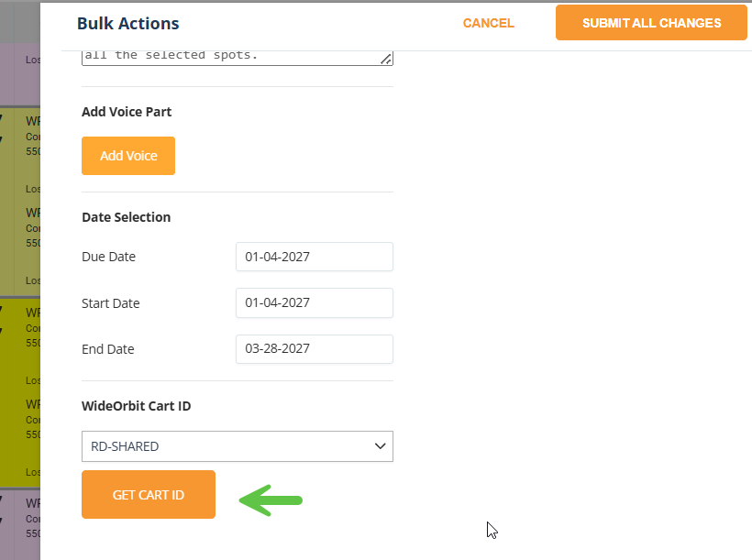Cancel the Bulk Actions panel
The image size is (752, 560).
click(488, 23)
